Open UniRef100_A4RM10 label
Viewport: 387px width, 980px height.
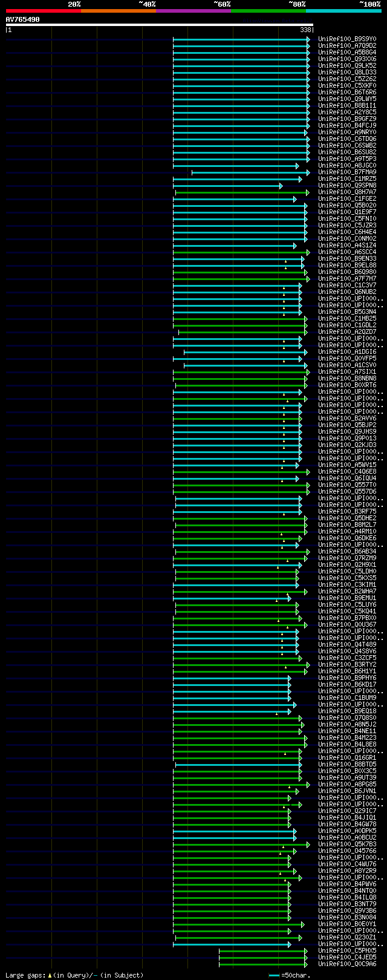tap(347, 532)
